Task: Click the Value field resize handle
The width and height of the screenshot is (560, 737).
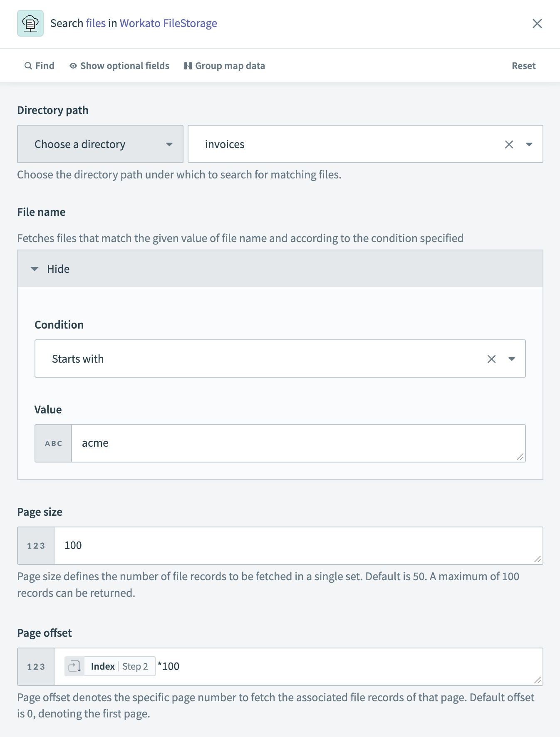Action: pyautogui.click(x=520, y=457)
